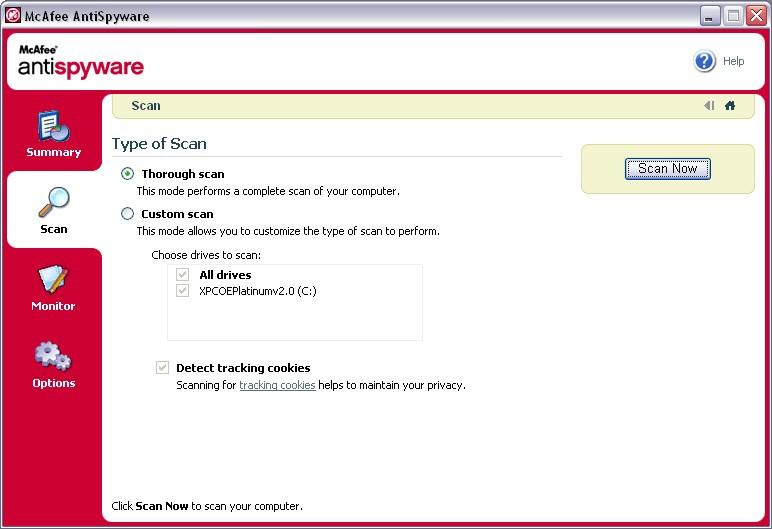Click the Type of Scan heading
Screen dimensions: 772x529
click(159, 144)
